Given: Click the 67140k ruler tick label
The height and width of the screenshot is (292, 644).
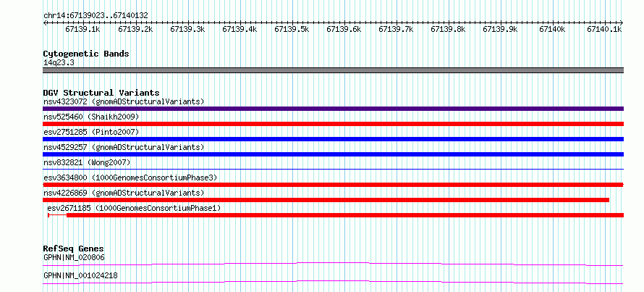Looking at the screenshot, I should 552,29.
